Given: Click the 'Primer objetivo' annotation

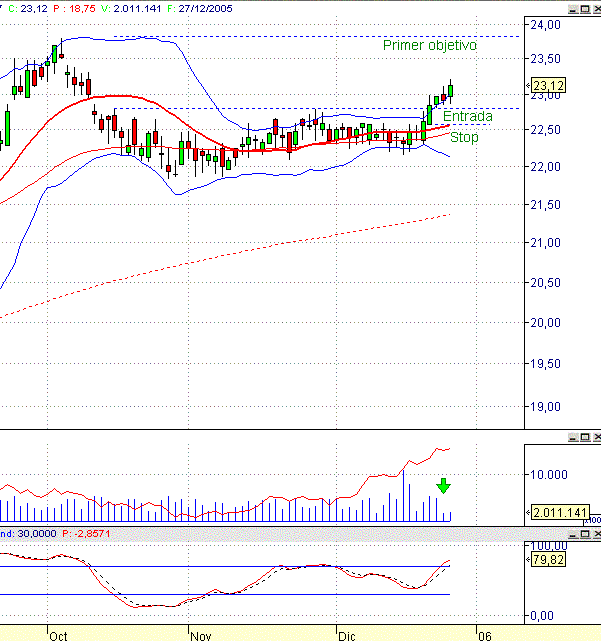Looking at the screenshot, I should tap(430, 45).
